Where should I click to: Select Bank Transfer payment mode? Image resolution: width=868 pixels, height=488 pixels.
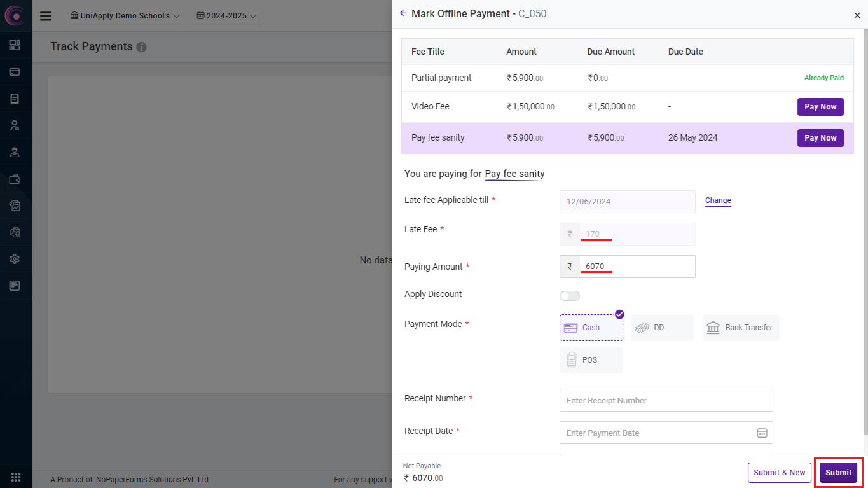740,328
